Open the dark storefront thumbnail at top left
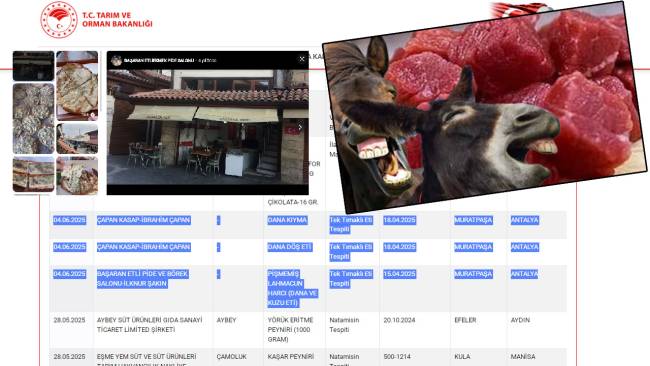The image size is (650, 366). click(33, 66)
